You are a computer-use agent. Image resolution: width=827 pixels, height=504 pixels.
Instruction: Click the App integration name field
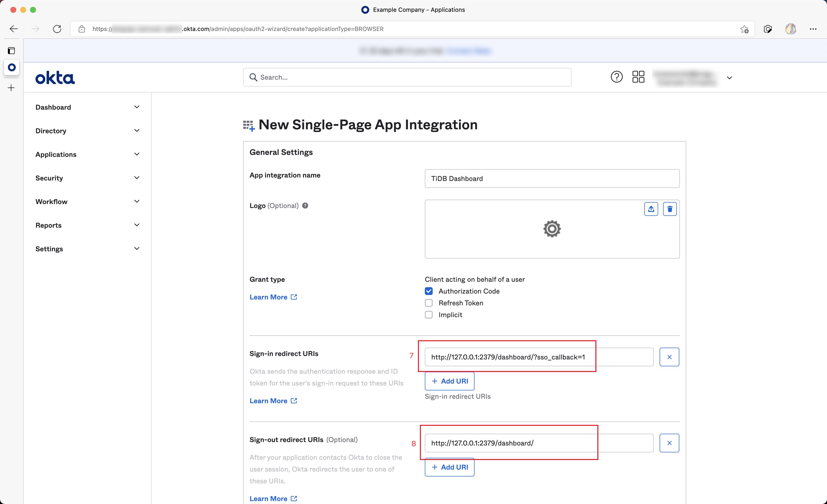point(552,178)
